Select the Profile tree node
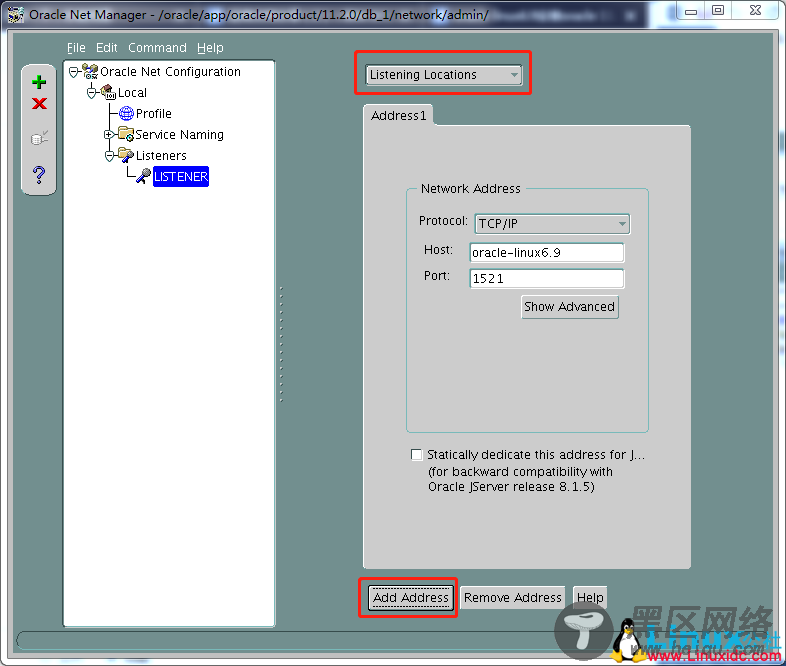Viewport: 786px width, 666px height. (x=153, y=114)
